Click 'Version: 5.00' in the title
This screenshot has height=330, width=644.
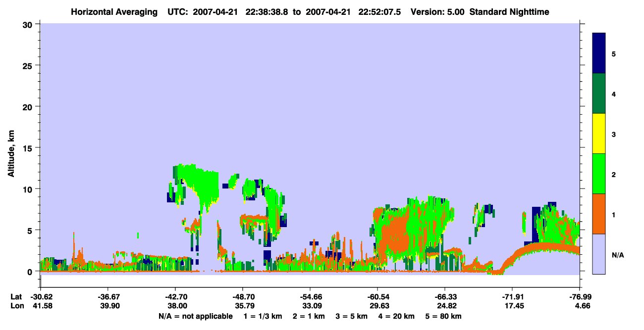[437, 12]
